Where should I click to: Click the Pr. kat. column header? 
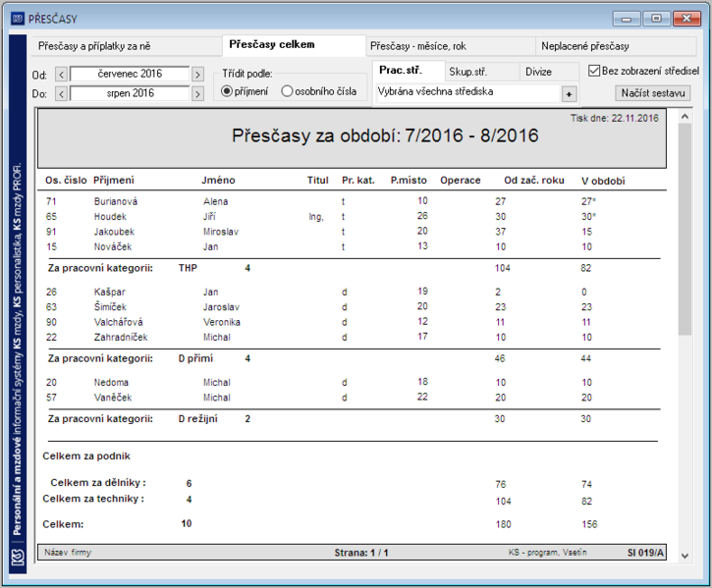pos(358,181)
